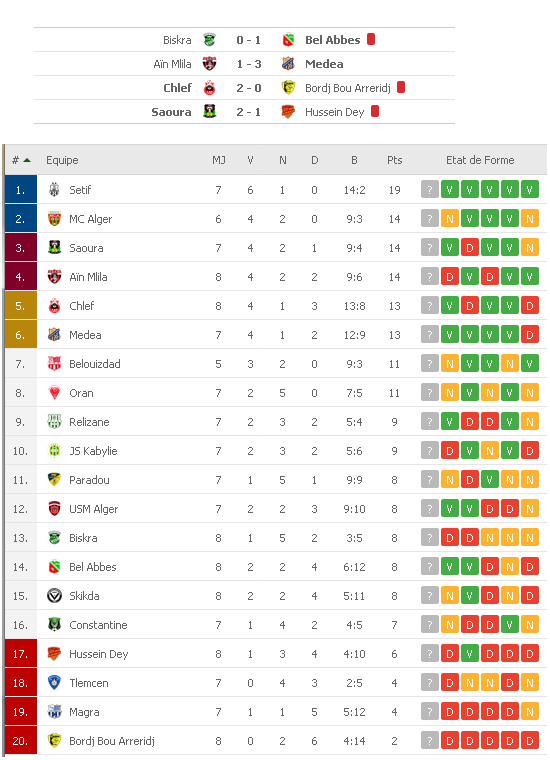
Task: Open the Paradou team page link
Action: click(89, 480)
